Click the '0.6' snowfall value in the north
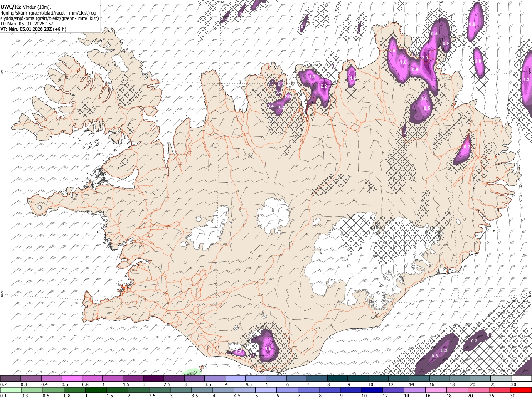Image resolution: width=532 pixels, height=399 pixels. point(288,96)
